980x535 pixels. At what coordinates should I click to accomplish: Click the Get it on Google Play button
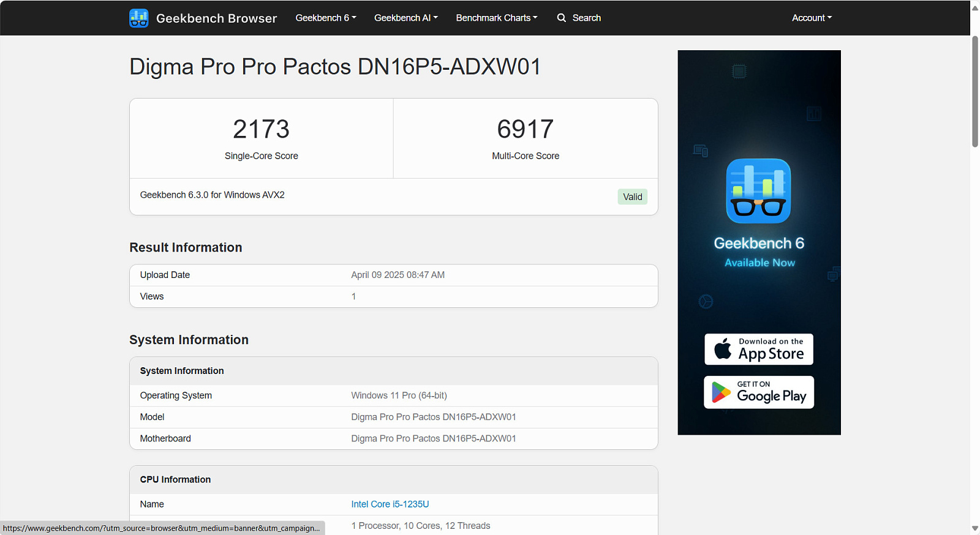tap(759, 392)
